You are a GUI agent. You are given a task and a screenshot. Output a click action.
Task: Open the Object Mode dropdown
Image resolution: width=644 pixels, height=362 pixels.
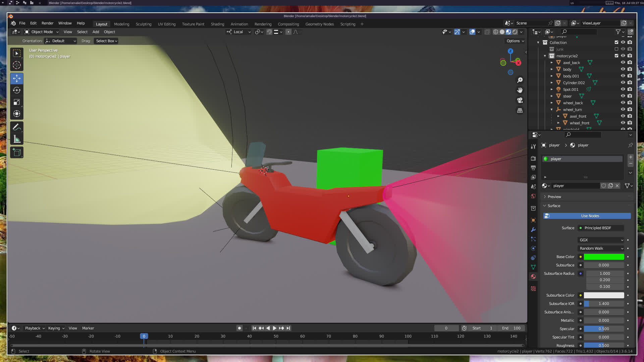pyautogui.click(x=42, y=32)
